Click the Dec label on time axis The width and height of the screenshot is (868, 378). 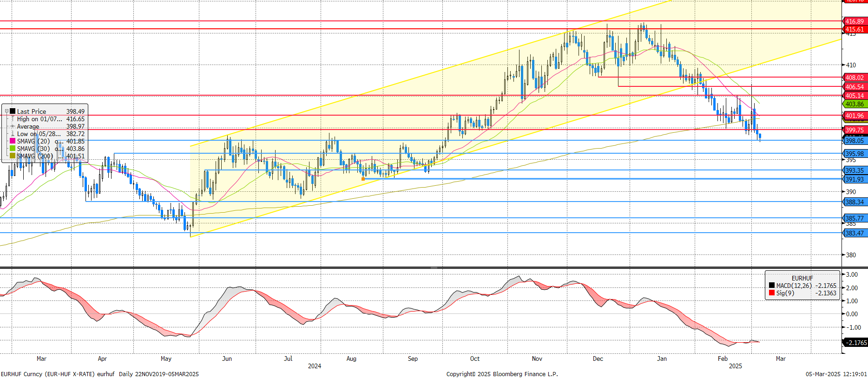pyautogui.click(x=598, y=358)
